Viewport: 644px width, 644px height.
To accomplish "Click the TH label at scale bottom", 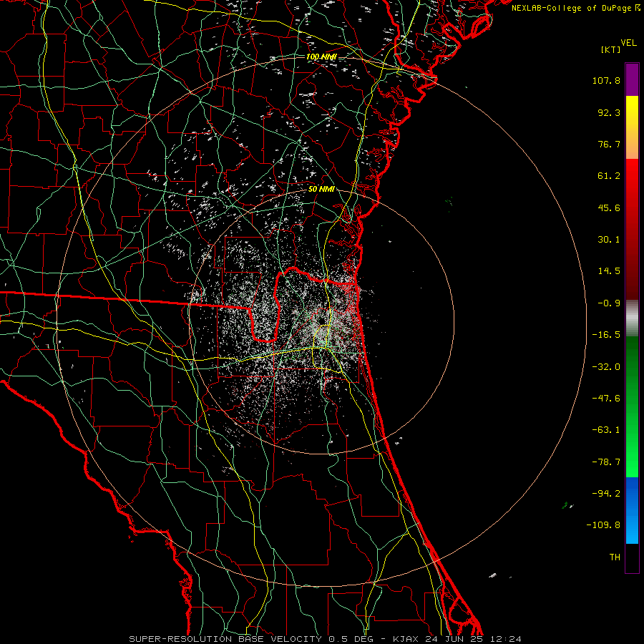I will click(x=615, y=557).
